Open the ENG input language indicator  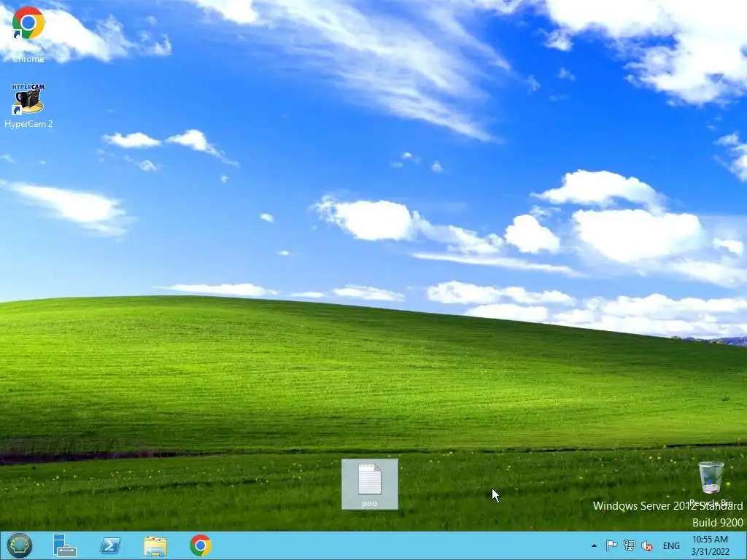point(671,545)
